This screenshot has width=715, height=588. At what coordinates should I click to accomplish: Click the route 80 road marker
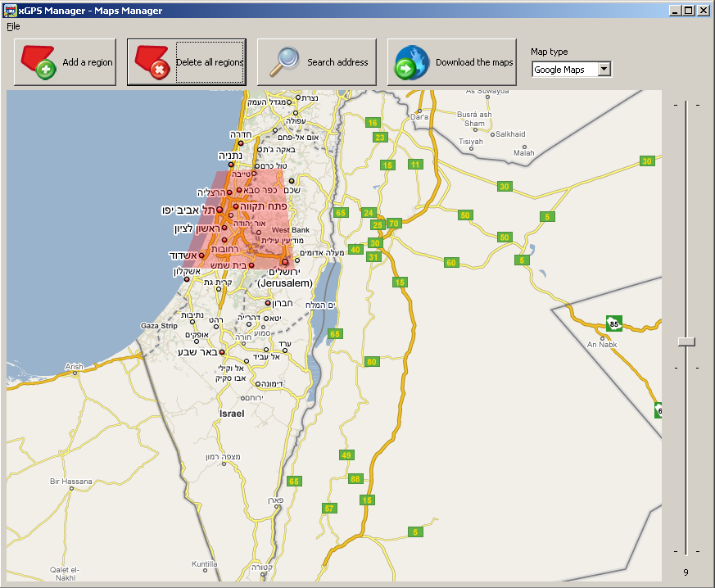372,361
